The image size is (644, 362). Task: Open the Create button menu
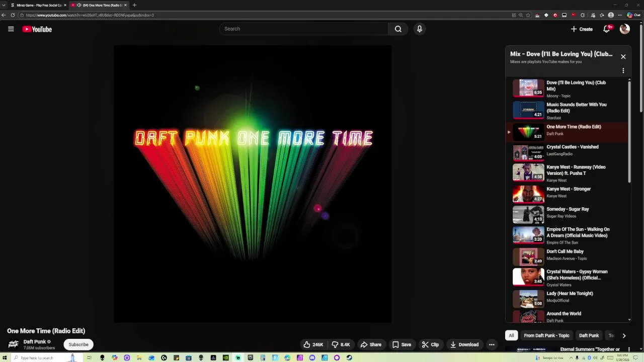point(582,29)
